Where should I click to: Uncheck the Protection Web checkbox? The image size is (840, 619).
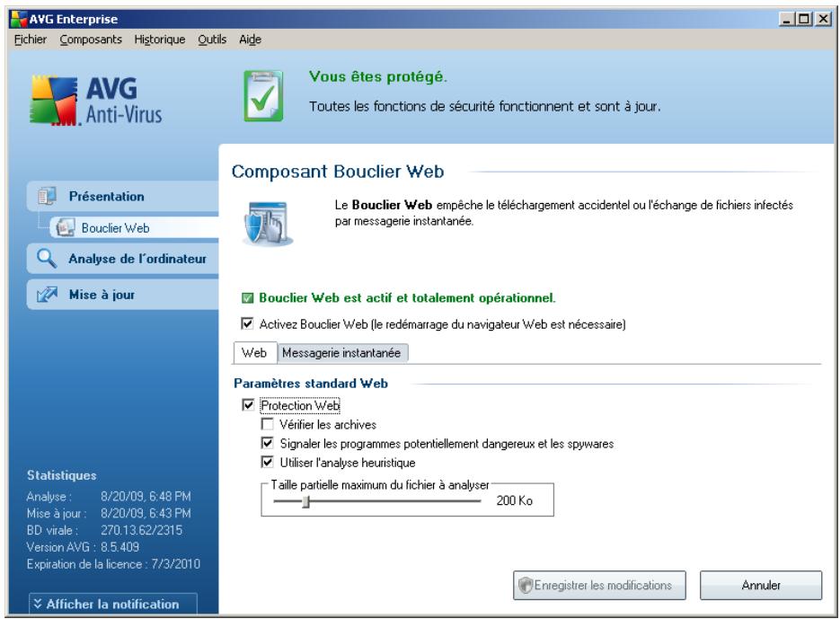[248, 404]
